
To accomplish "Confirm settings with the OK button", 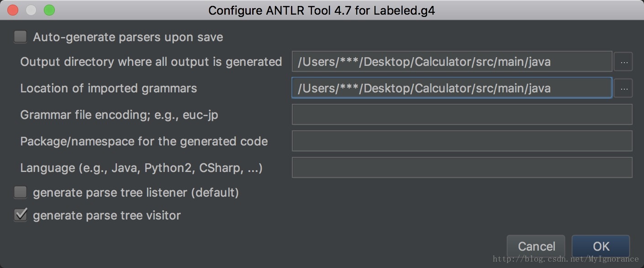I will [x=601, y=247].
